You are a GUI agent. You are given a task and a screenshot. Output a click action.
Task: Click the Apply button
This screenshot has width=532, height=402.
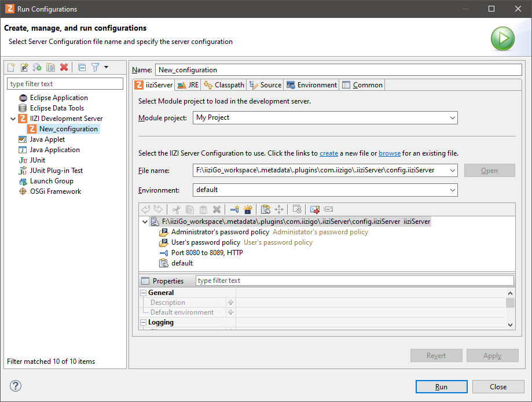(492, 356)
